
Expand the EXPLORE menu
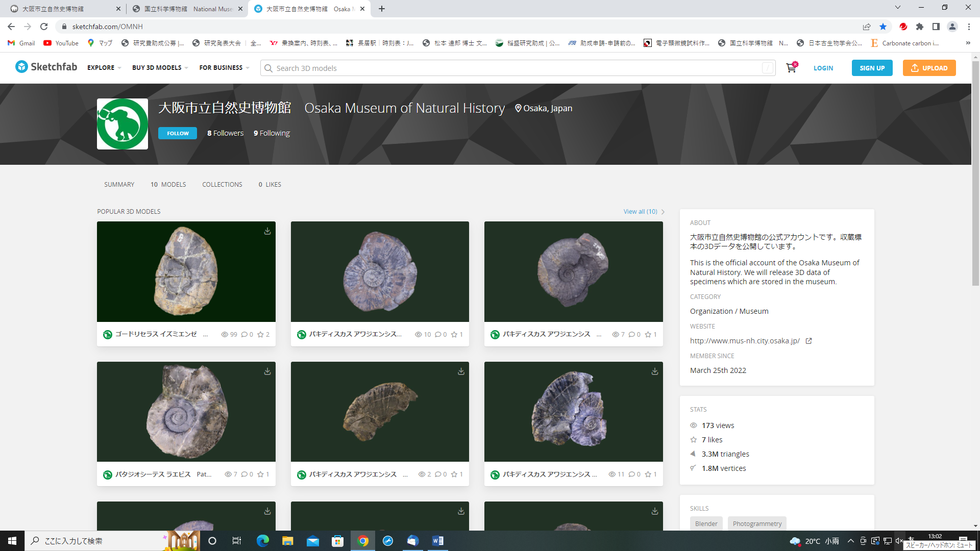pyautogui.click(x=104, y=68)
